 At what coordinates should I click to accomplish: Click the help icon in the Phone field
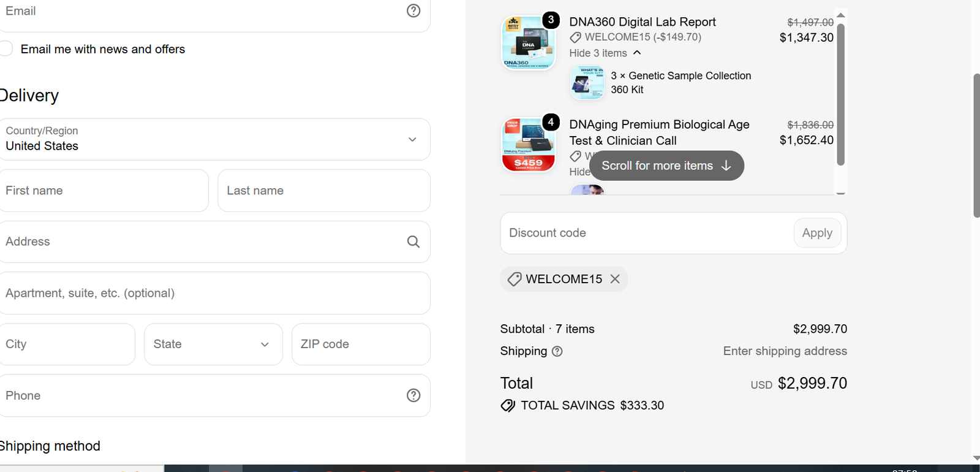point(413,395)
